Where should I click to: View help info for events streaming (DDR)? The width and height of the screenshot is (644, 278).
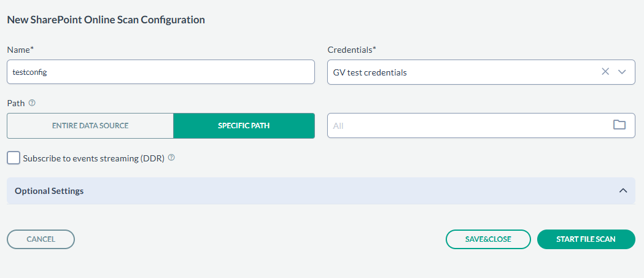point(172,158)
